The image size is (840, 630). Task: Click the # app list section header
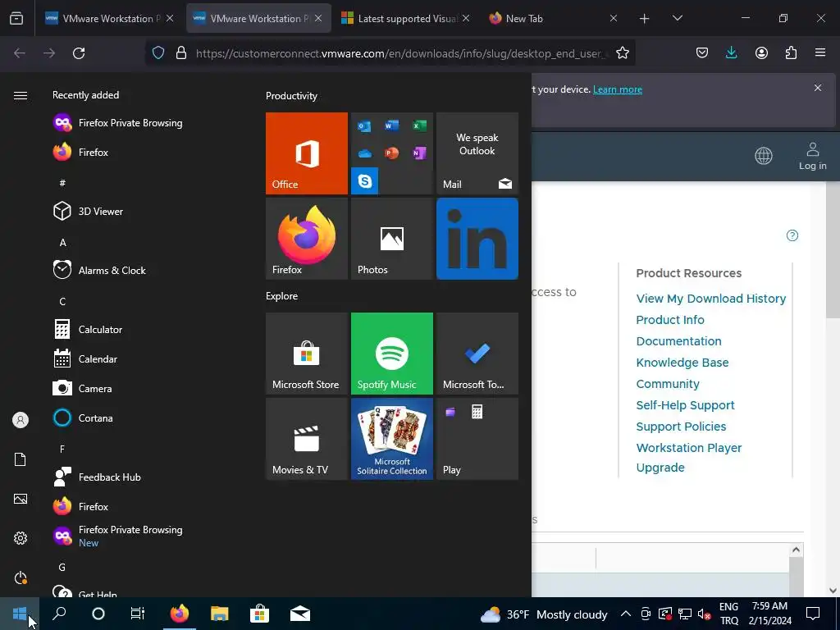pos(62,183)
